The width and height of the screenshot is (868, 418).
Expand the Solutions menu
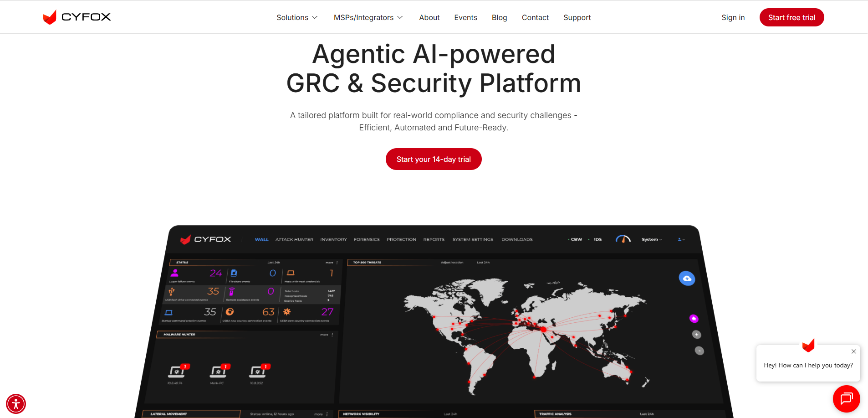(x=297, y=17)
